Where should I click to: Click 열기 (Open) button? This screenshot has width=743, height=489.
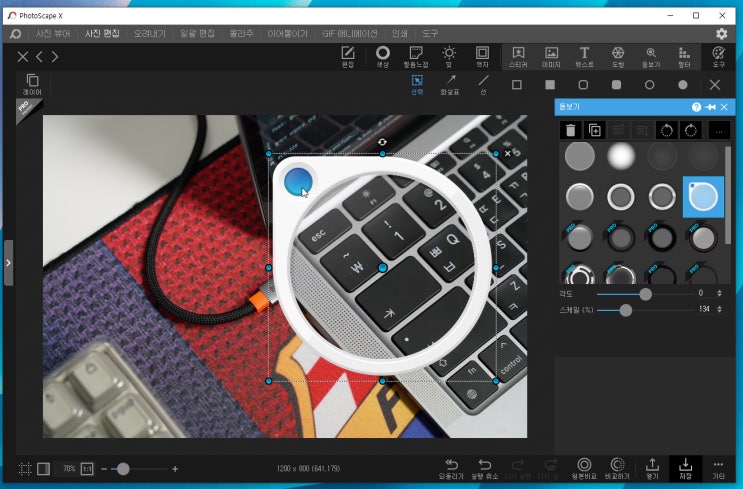coord(652,469)
